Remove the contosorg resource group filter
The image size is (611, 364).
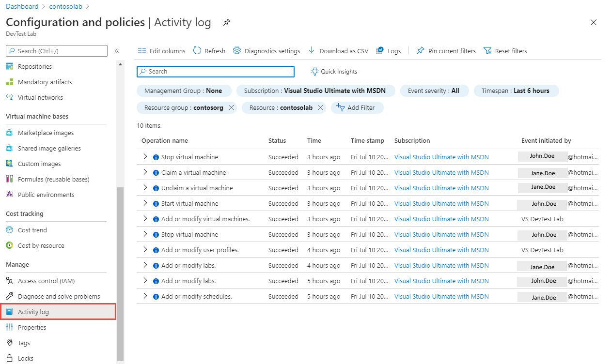click(231, 107)
